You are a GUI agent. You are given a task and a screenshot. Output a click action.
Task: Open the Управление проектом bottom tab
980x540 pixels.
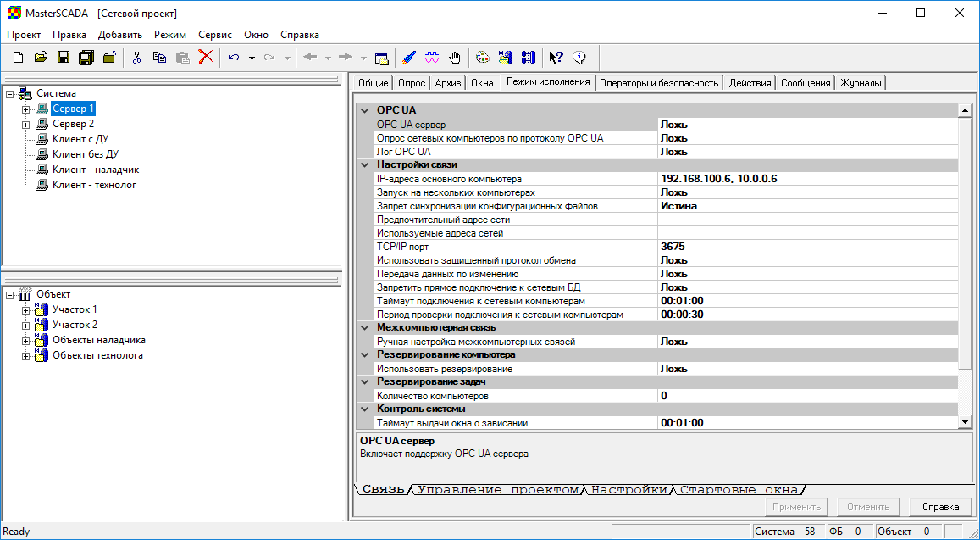(497, 490)
